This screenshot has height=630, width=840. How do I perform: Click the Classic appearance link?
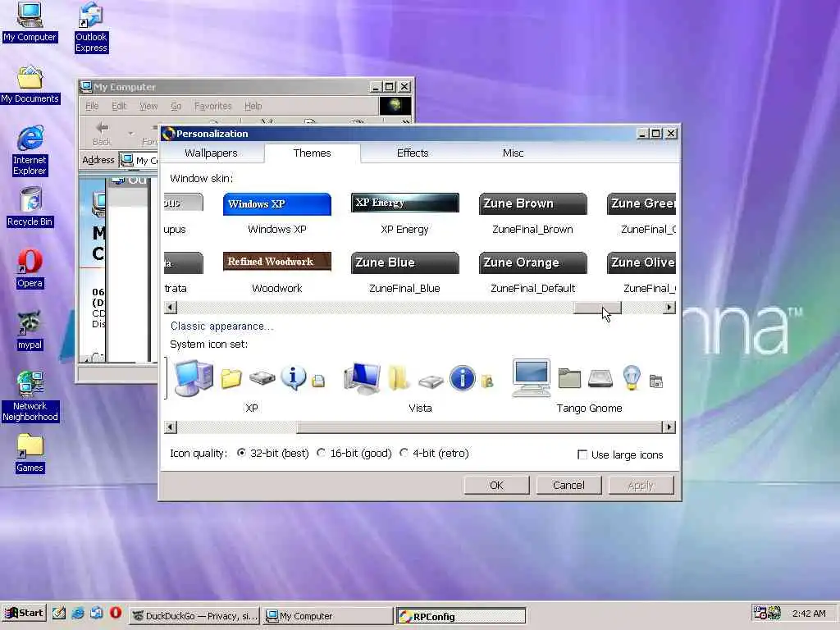(x=221, y=326)
